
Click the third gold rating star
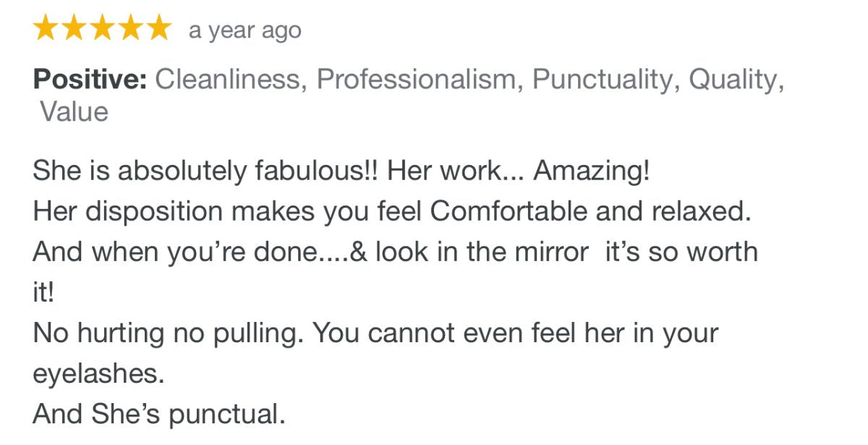pyautogui.click(x=101, y=30)
